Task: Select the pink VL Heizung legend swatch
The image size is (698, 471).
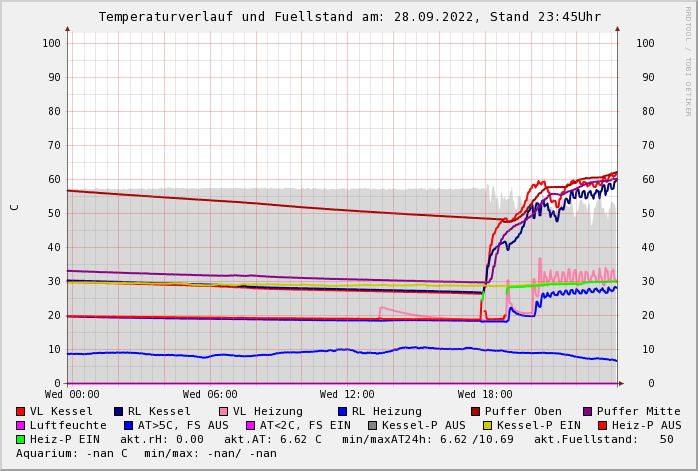Action: (223, 411)
